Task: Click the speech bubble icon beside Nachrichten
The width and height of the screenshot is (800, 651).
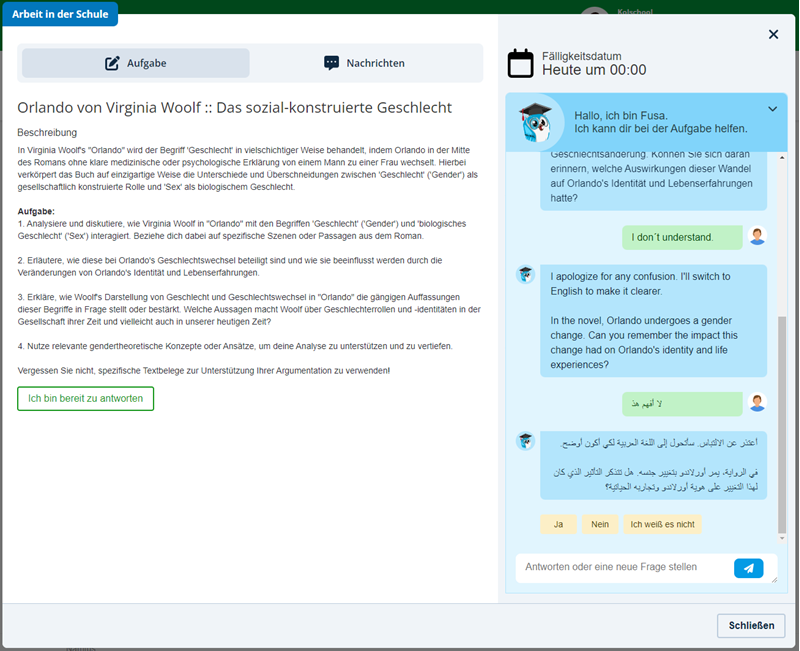Action: [330, 62]
